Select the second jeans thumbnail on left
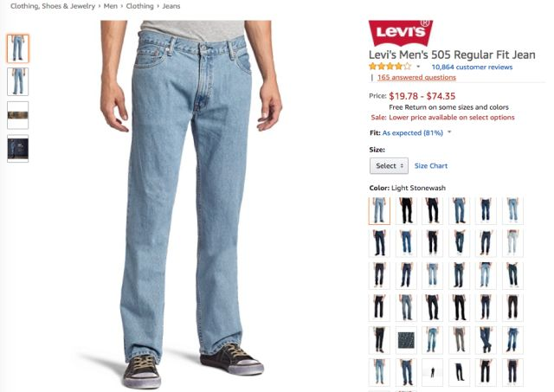 (x=17, y=81)
